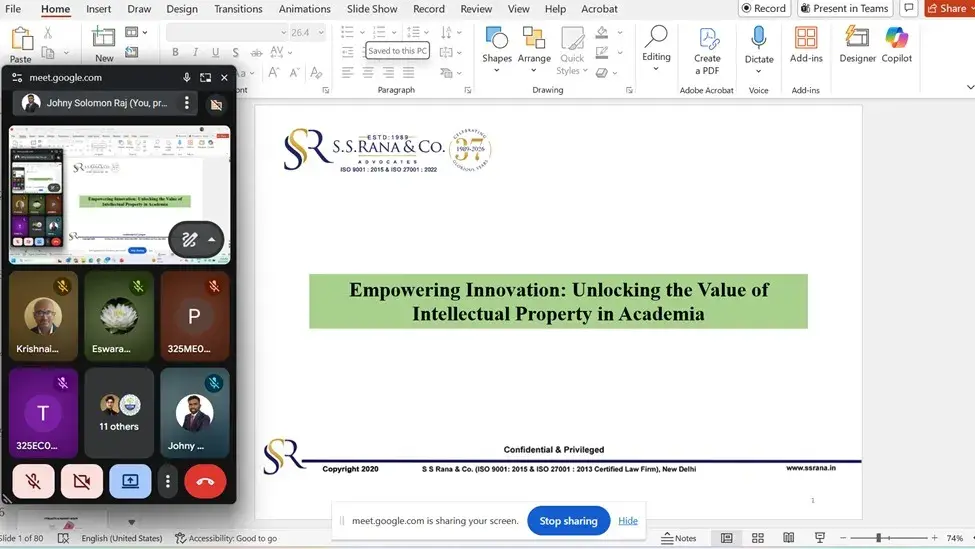Toggle microphone mute in Meet
This screenshot has width=975, height=549.
(33, 481)
